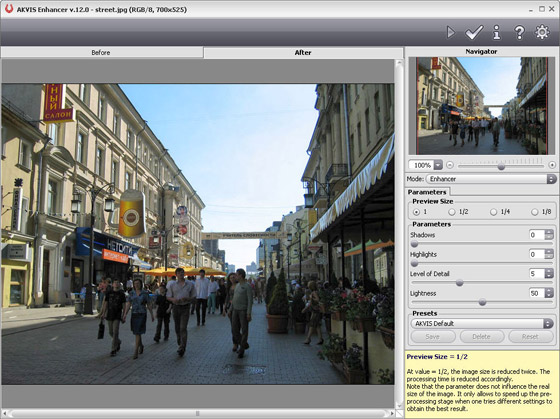
Task: Open the 100% zoom level dropdown
Action: tap(438, 165)
